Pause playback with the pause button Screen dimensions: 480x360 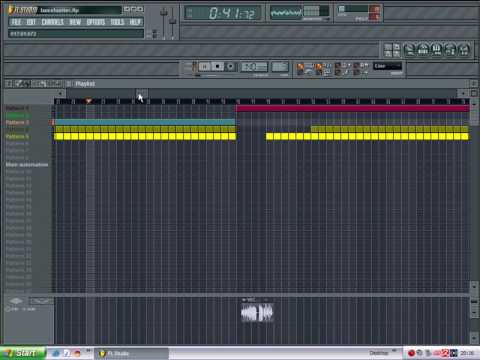(205, 67)
